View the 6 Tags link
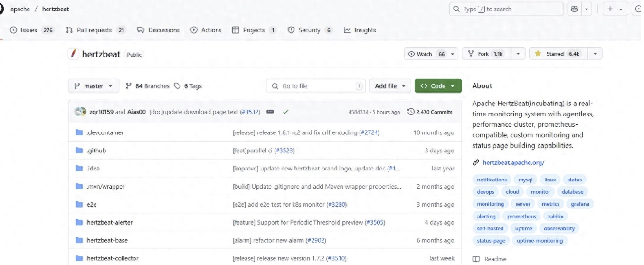Image resolution: width=644 pixels, height=265 pixels. point(188,86)
